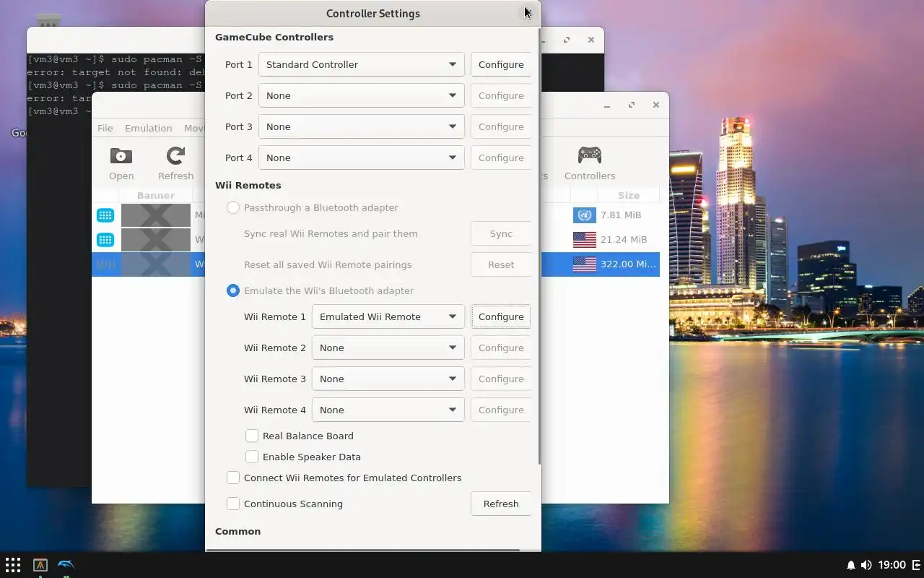Expand the Wii Remote 2 dropdown
The height and width of the screenshot is (578, 924).
coord(388,348)
